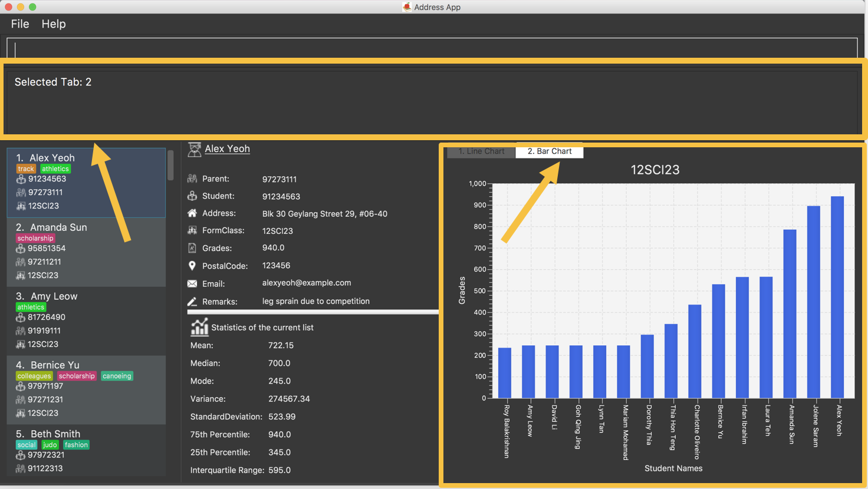The image size is (868, 489).
Task: Select Beth Smith in the person list
Action: coord(86,451)
